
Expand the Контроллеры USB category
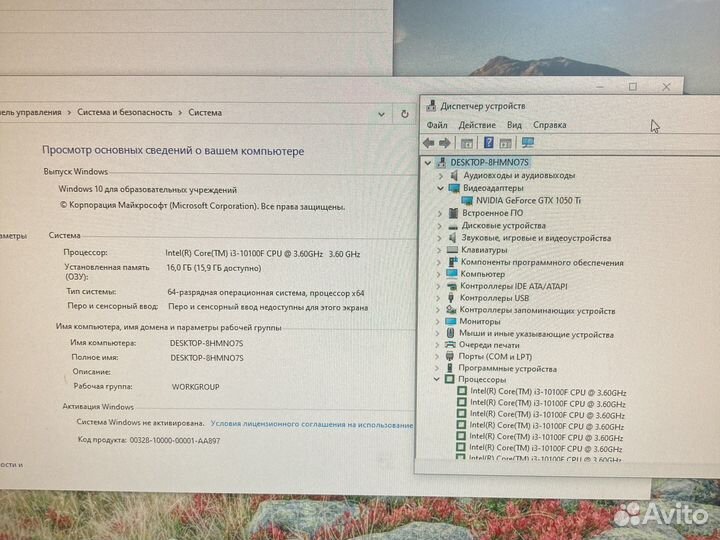[x=439, y=298]
